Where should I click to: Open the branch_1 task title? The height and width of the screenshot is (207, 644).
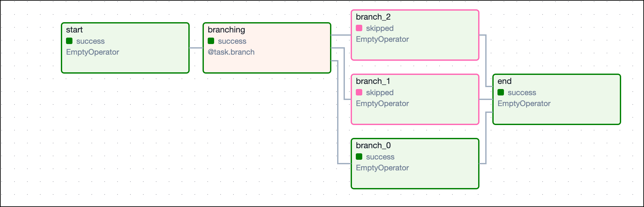[x=373, y=81]
